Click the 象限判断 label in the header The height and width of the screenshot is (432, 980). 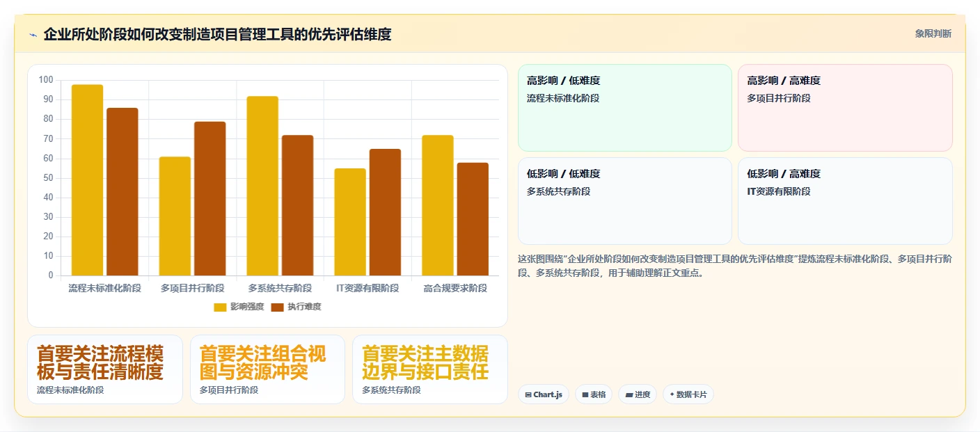click(x=933, y=33)
